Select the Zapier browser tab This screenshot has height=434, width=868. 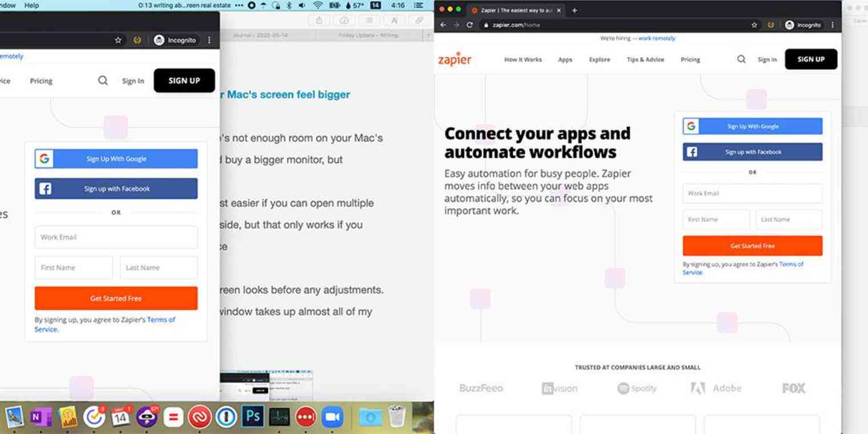tap(513, 10)
